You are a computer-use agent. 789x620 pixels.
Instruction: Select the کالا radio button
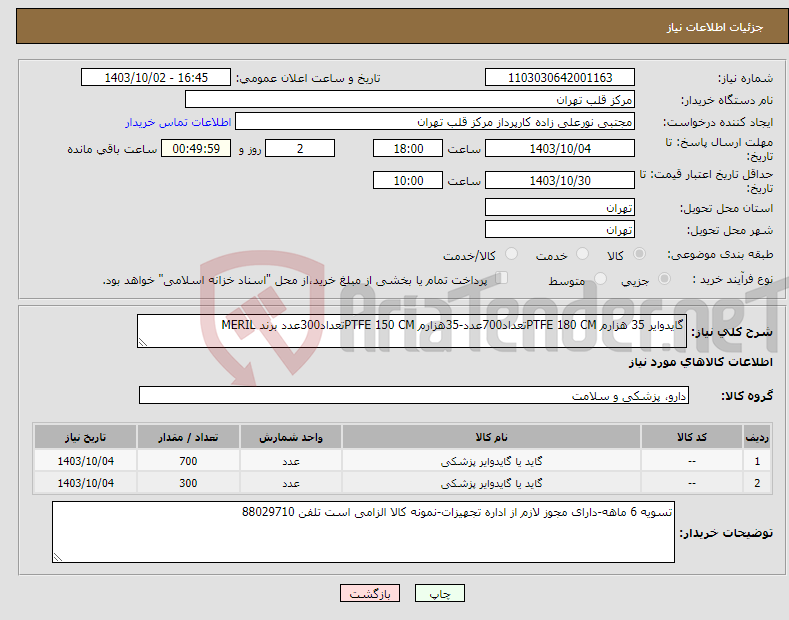click(x=639, y=254)
